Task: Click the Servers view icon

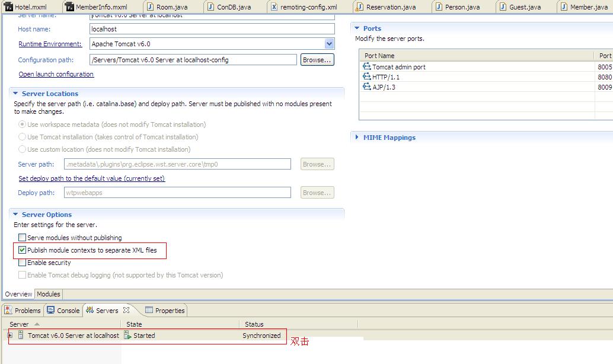Action: point(90,310)
